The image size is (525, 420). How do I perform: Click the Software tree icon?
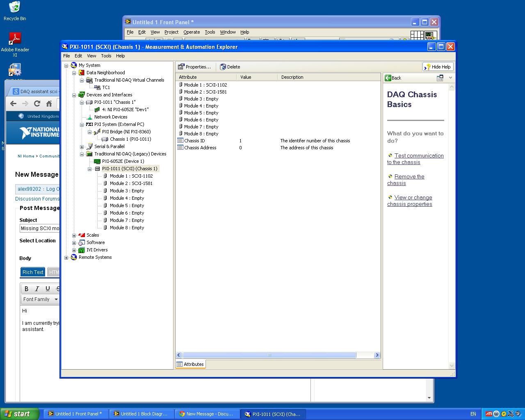82,242
